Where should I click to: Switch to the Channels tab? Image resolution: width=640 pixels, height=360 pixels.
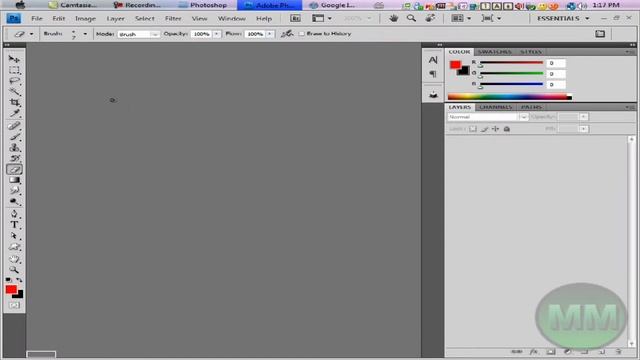tap(496, 107)
